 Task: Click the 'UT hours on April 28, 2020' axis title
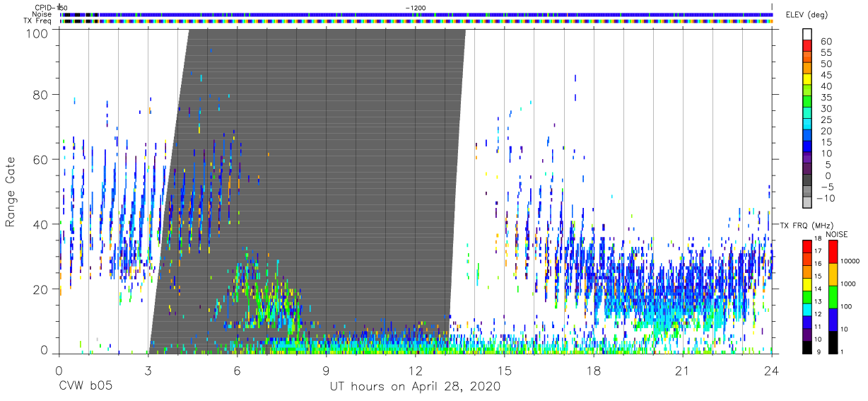[x=415, y=387]
